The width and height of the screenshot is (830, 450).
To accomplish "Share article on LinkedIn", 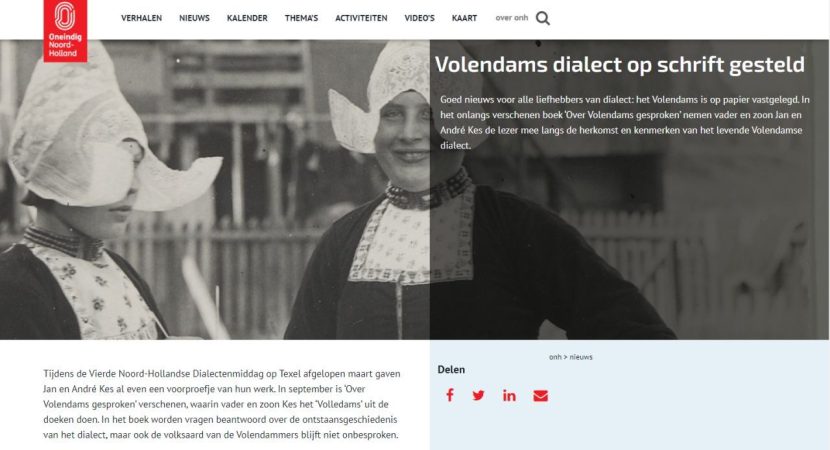I will pyautogui.click(x=509, y=395).
